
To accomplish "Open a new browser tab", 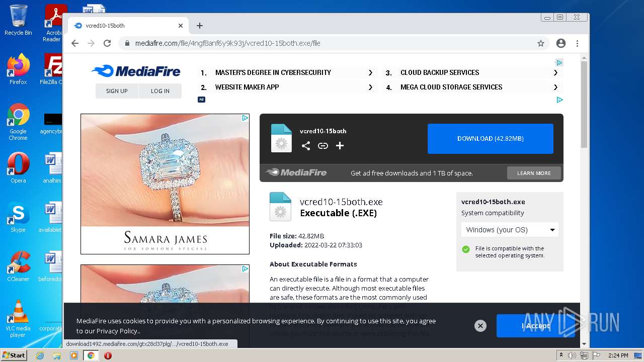I will [200, 26].
